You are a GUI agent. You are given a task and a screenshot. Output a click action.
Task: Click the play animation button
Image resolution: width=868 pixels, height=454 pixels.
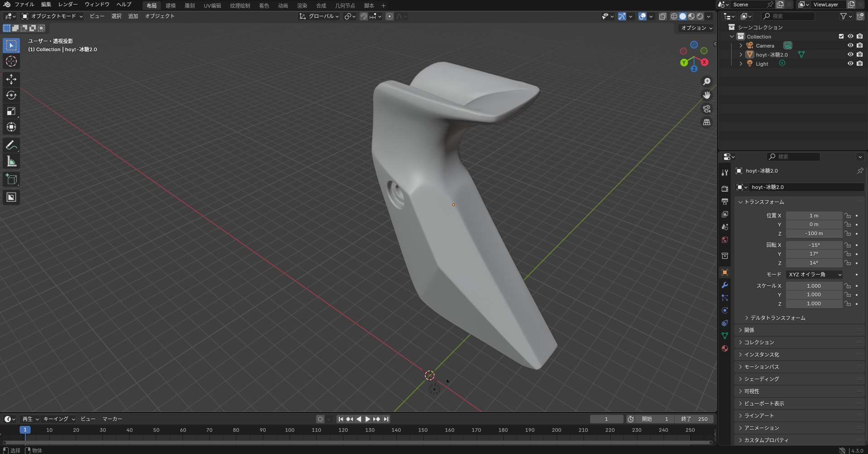tap(368, 419)
